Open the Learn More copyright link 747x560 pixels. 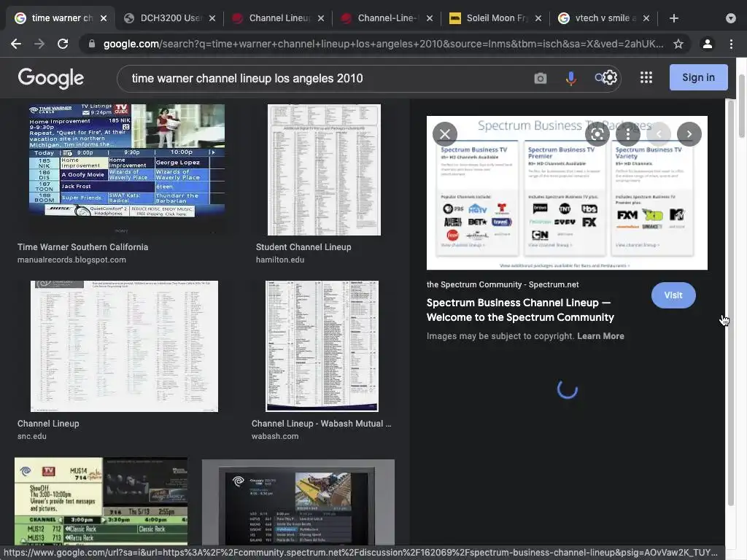pos(600,336)
